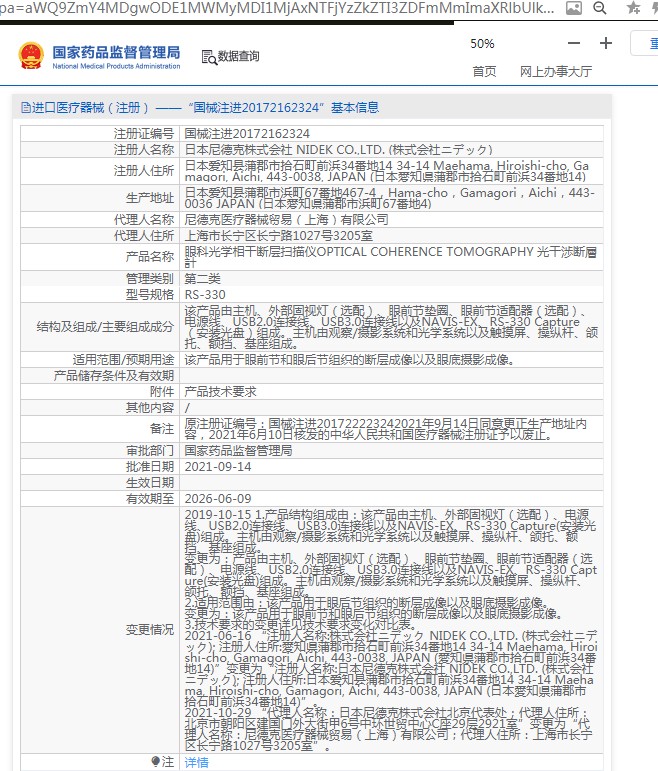Click the document icon beside 进口医疗器械
Screen dimensions: 658x771
click(26, 107)
